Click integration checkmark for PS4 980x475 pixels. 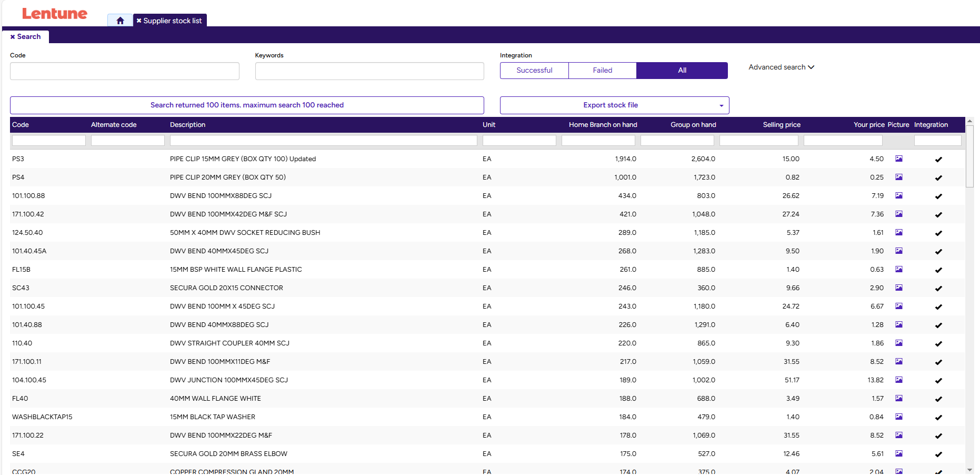click(x=938, y=178)
